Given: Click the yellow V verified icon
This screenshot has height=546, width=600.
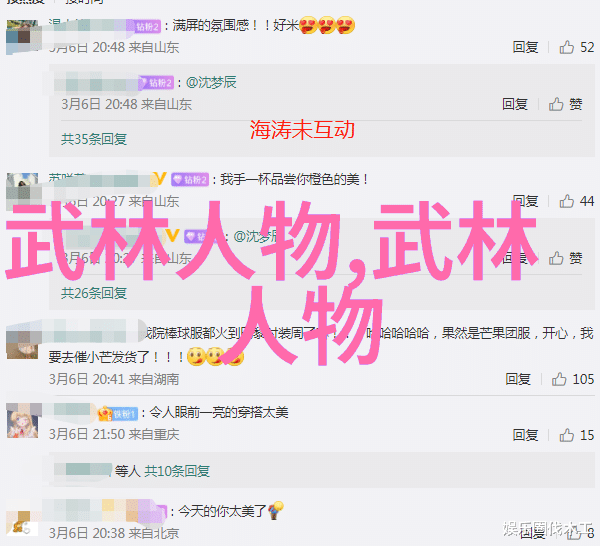Looking at the screenshot, I should tap(160, 178).
